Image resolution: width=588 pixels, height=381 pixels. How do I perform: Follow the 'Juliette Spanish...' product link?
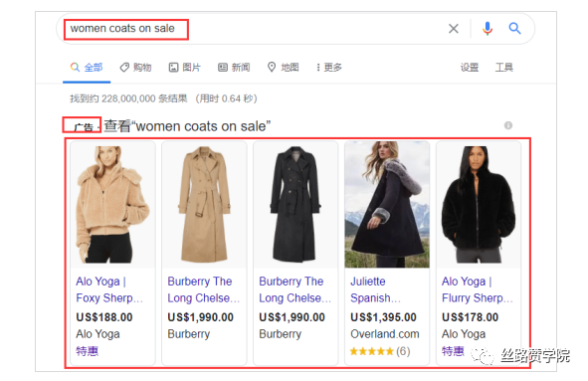(375, 289)
